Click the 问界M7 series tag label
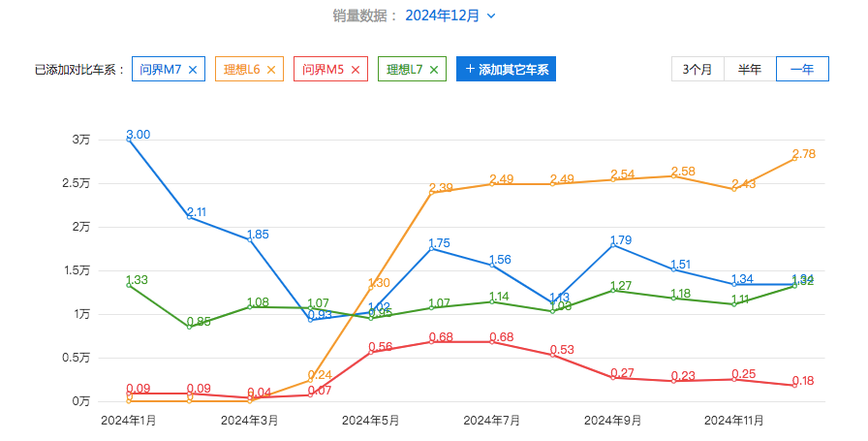The width and height of the screenshot is (868, 441). [x=159, y=70]
